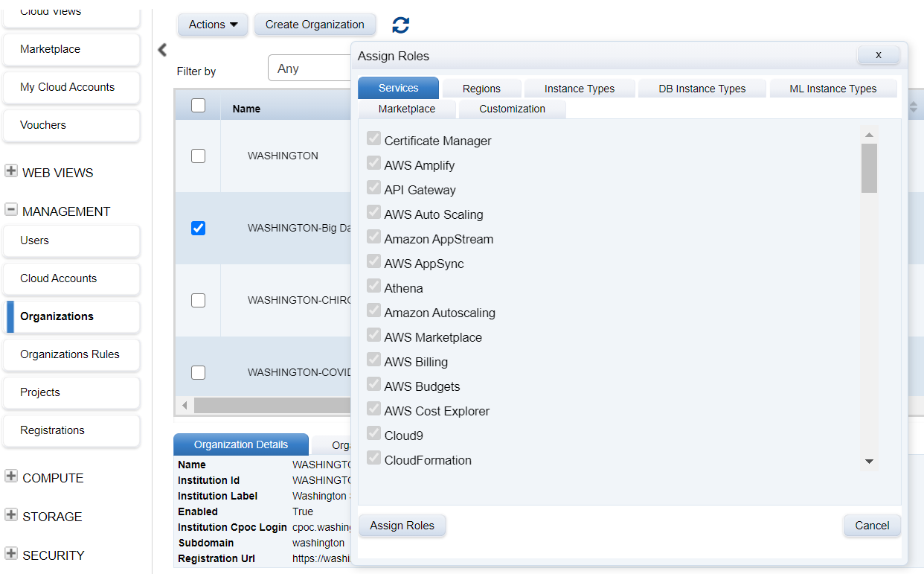Open Users under Management
The width and height of the screenshot is (924, 574).
point(71,240)
